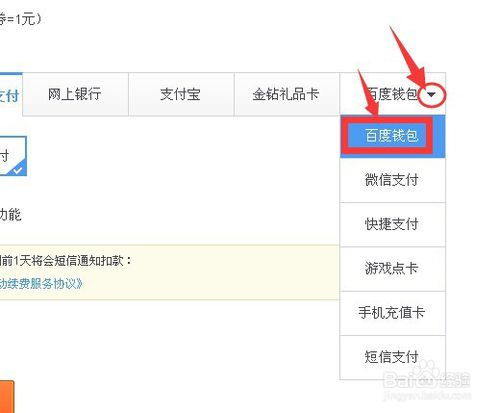Image resolution: width=500 pixels, height=413 pixels.
Task: Select 手机充值卡 from the list
Action: [x=392, y=313]
